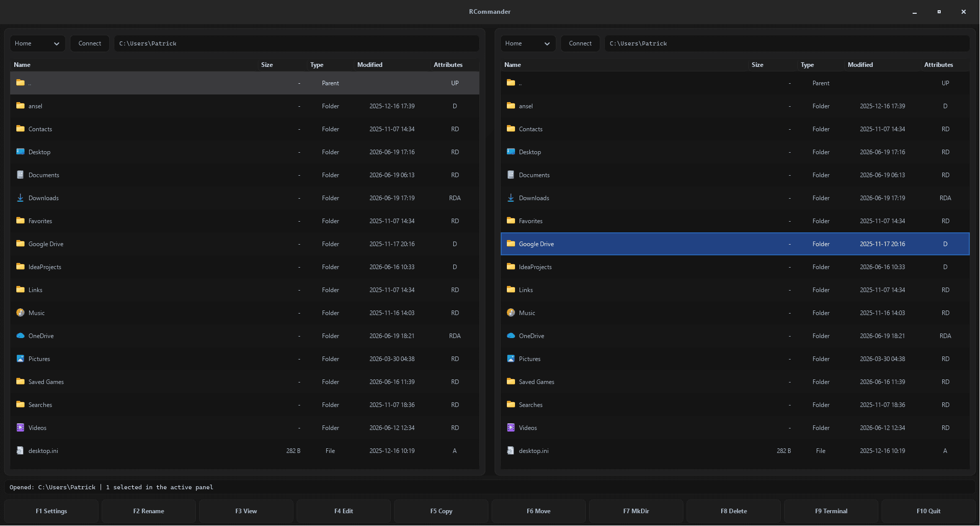Click the OneDrive cloud icon in right panel
This screenshot has height=526, width=980.
511,336
